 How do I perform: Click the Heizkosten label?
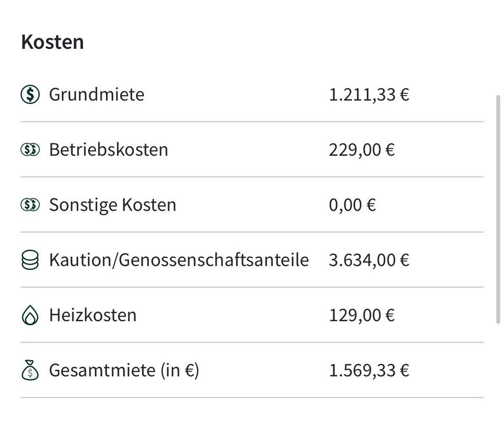click(92, 315)
